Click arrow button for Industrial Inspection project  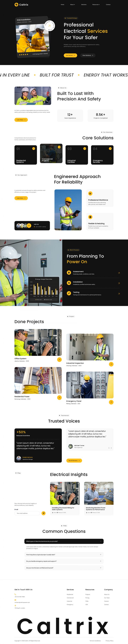tap(111, 364)
